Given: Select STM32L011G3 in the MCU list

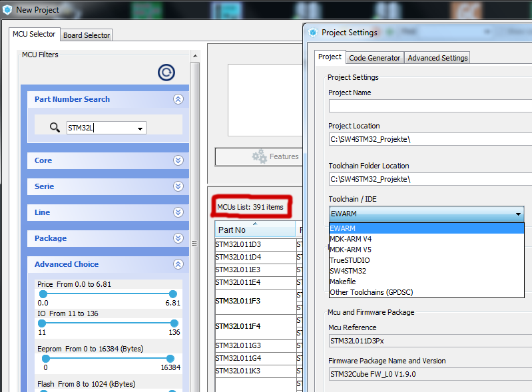Looking at the screenshot, I should 256,345.
